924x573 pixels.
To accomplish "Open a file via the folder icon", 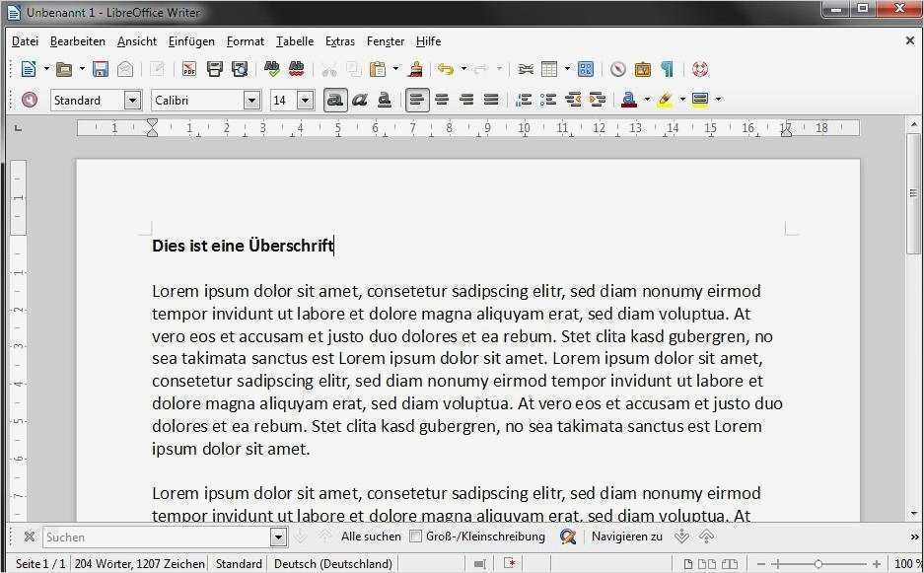I will click(x=64, y=69).
